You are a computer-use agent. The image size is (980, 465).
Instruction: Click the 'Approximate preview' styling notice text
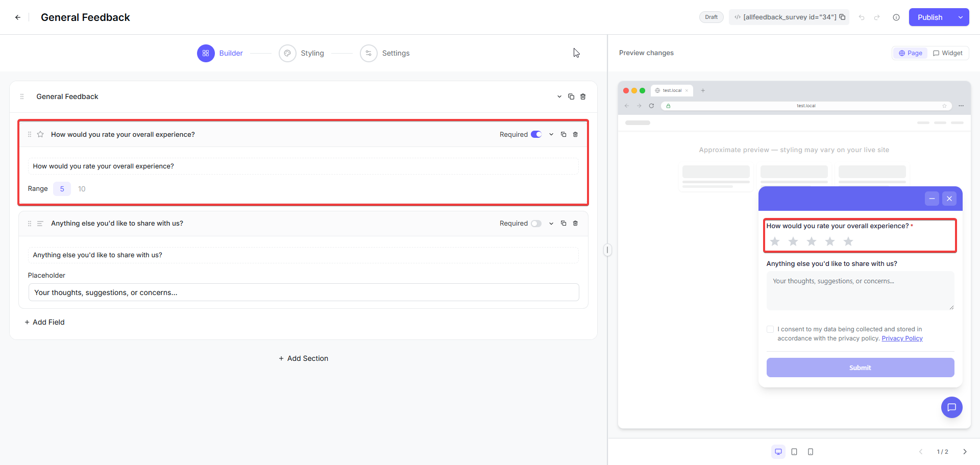click(794, 150)
